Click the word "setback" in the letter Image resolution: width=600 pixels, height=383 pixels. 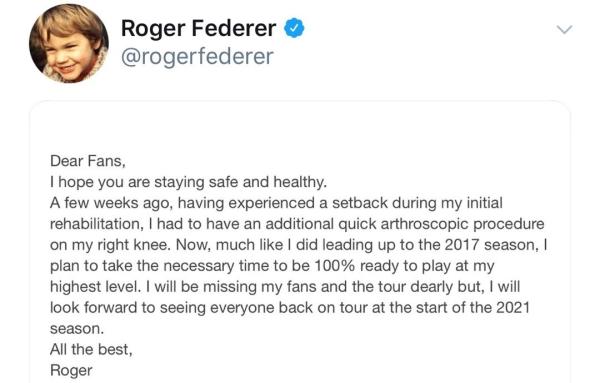pyautogui.click(x=360, y=203)
